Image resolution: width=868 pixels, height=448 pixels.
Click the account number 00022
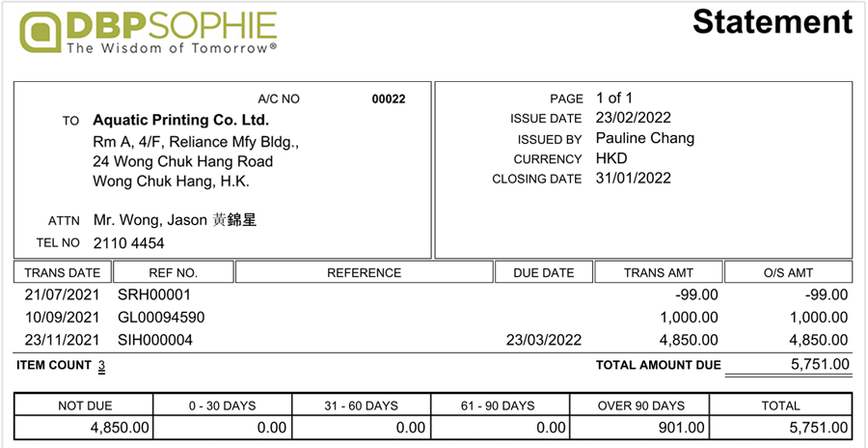pos(389,98)
